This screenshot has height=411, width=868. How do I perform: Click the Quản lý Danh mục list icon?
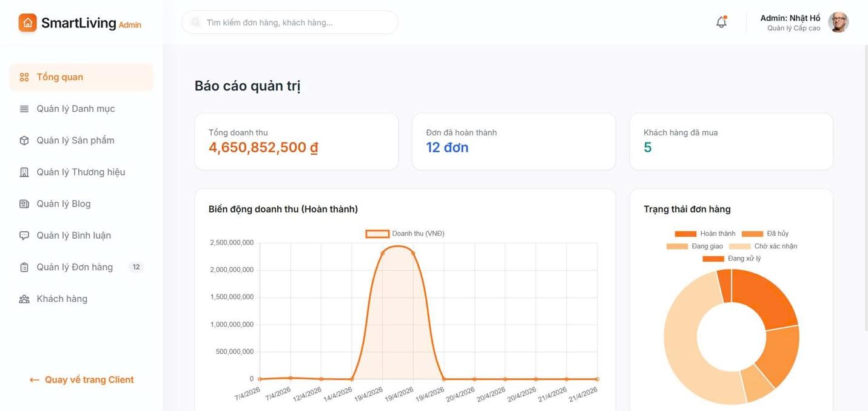(x=24, y=109)
